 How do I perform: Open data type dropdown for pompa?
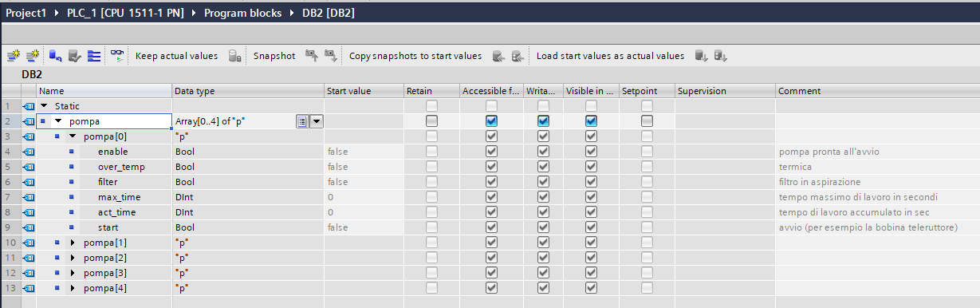[317, 121]
